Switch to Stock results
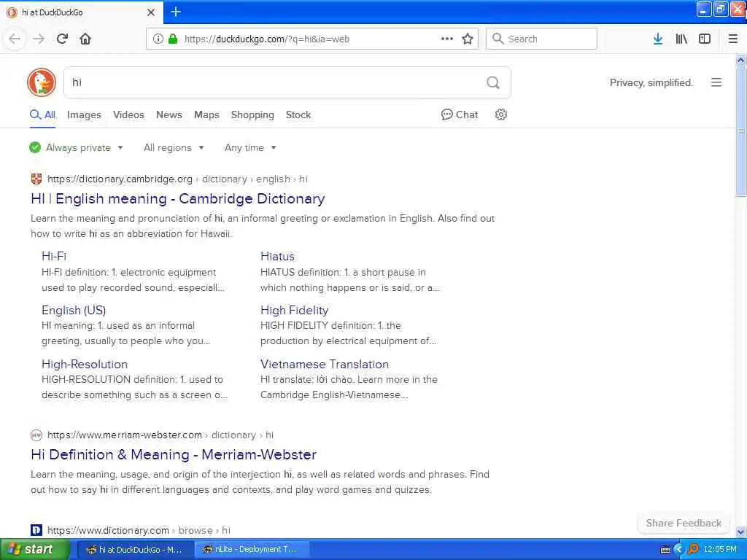Image resolution: width=747 pixels, height=560 pixels. [298, 114]
